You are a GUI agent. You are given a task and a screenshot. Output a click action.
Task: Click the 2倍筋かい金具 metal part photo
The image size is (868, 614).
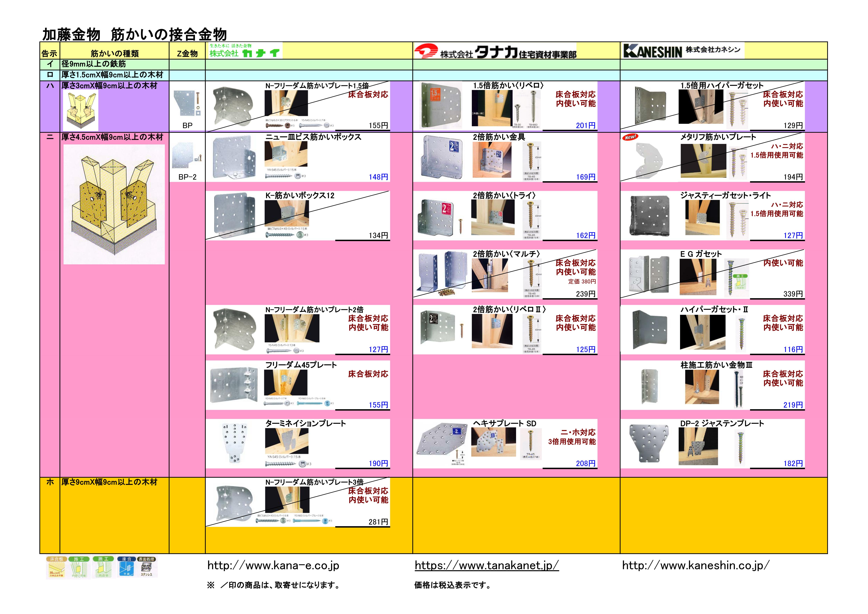442,158
